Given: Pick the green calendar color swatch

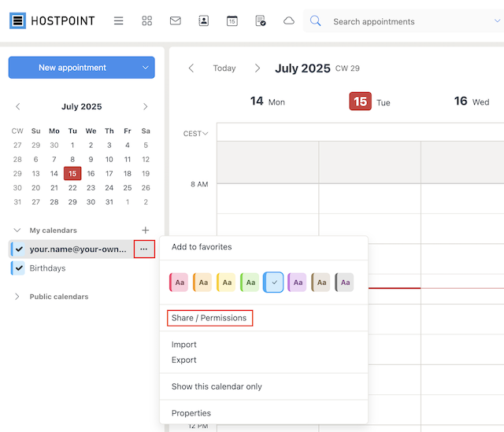Looking at the screenshot, I should click(x=250, y=282).
